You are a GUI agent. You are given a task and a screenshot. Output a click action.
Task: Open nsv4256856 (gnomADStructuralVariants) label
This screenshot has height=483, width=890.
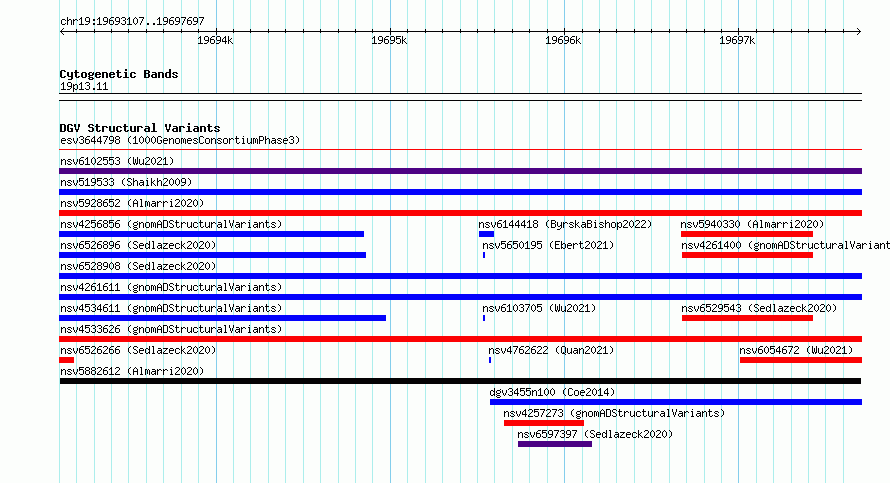[171, 224]
